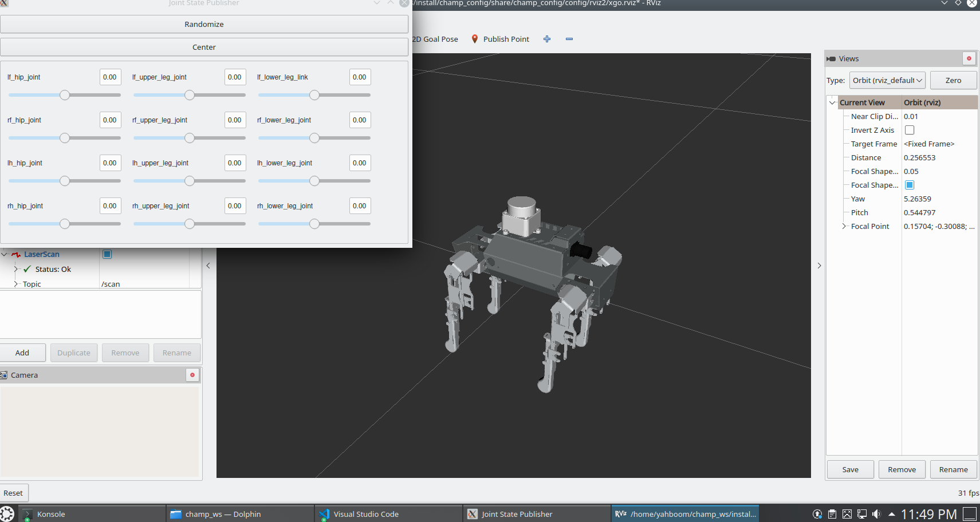
Task: Collapse the right Views panel arrow
Action: point(819,266)
